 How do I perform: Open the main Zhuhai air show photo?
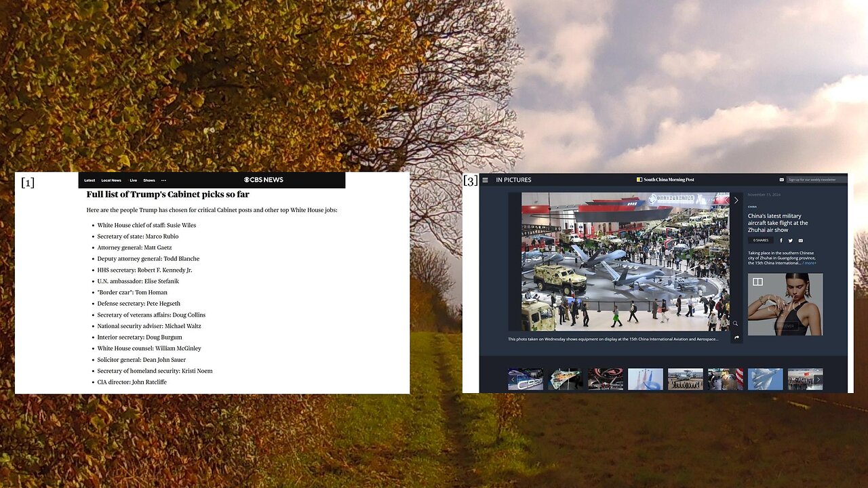[625, 262]
